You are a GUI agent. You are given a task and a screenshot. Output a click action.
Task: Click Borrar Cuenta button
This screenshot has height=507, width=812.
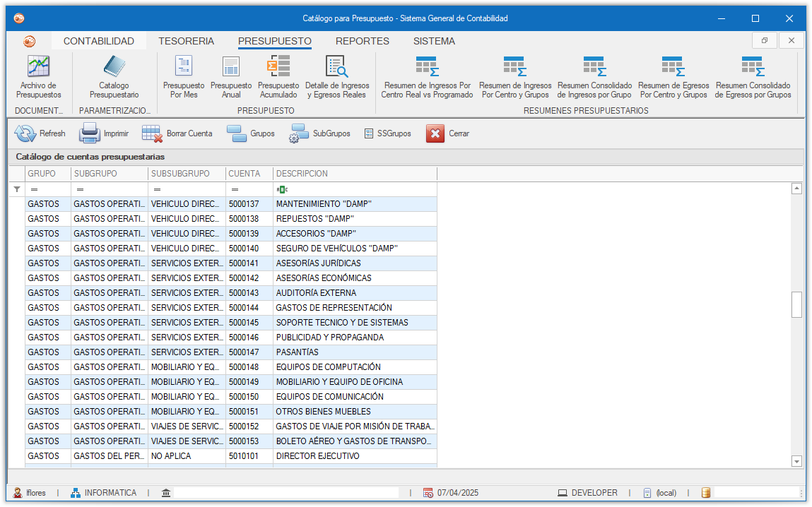(177, 133)
